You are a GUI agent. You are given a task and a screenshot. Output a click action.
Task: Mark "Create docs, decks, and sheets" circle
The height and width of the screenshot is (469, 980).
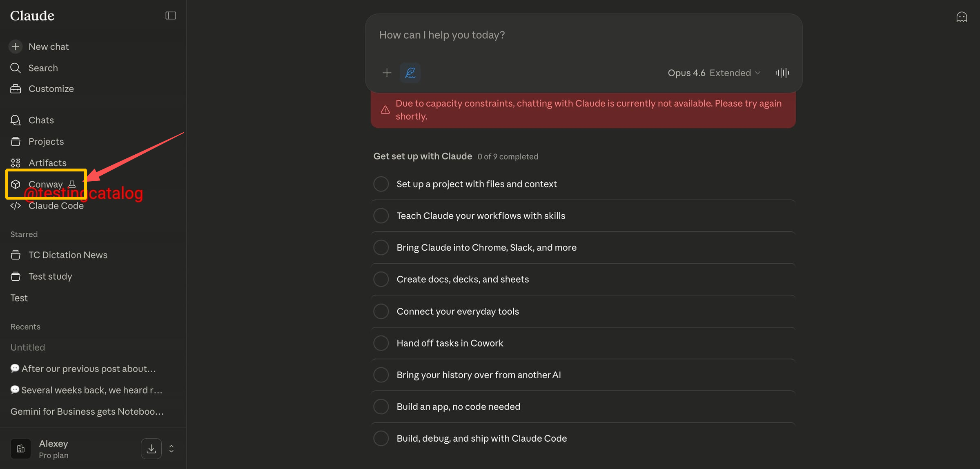381,279
